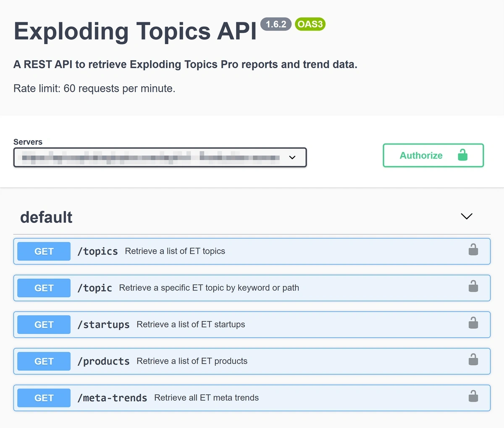
Task: Select the lock icon for /meta-trends
Action: [x=473, y=396]
